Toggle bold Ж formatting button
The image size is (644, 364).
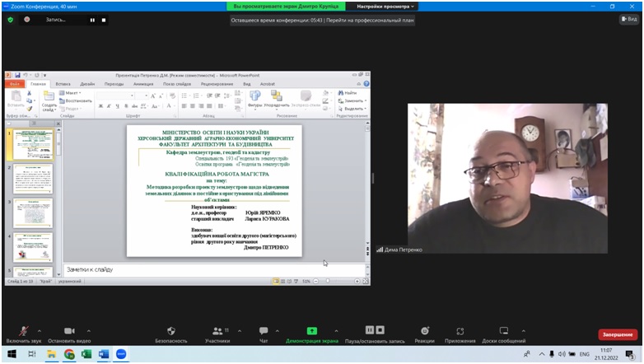click(x=100, y=106)
